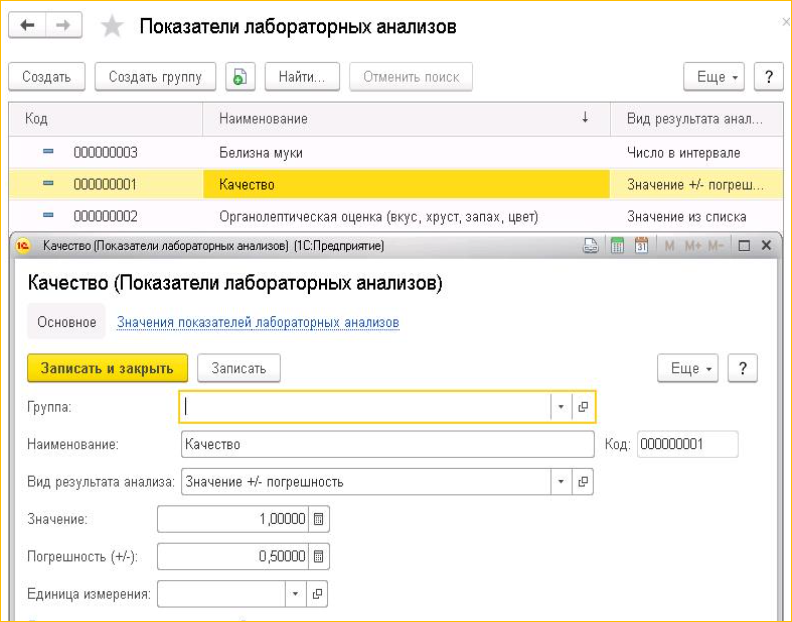Image resolution: width=792 pixels, height=622 pixels.
Task: Click the Наименование field containing Качество
Action: [387, 444]
